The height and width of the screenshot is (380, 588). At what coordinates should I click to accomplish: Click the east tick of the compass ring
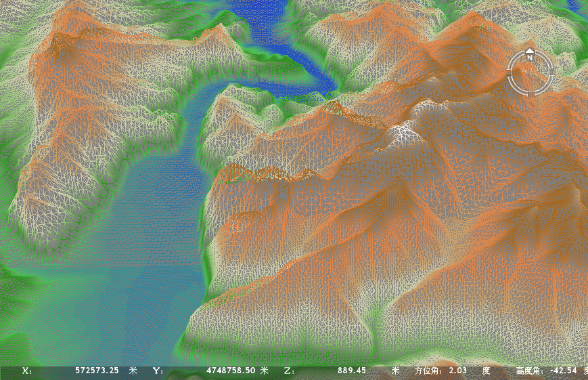(x=552, y=71)
